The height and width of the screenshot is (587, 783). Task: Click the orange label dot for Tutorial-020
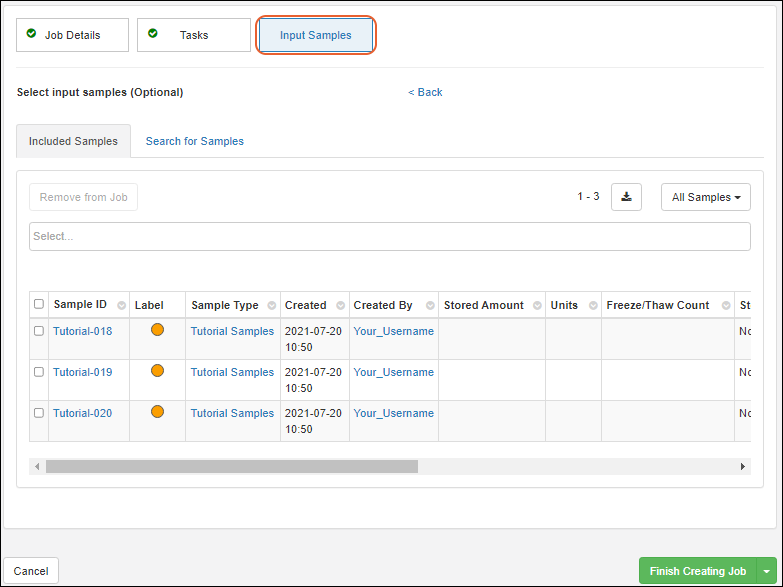(x=157, y=412)
